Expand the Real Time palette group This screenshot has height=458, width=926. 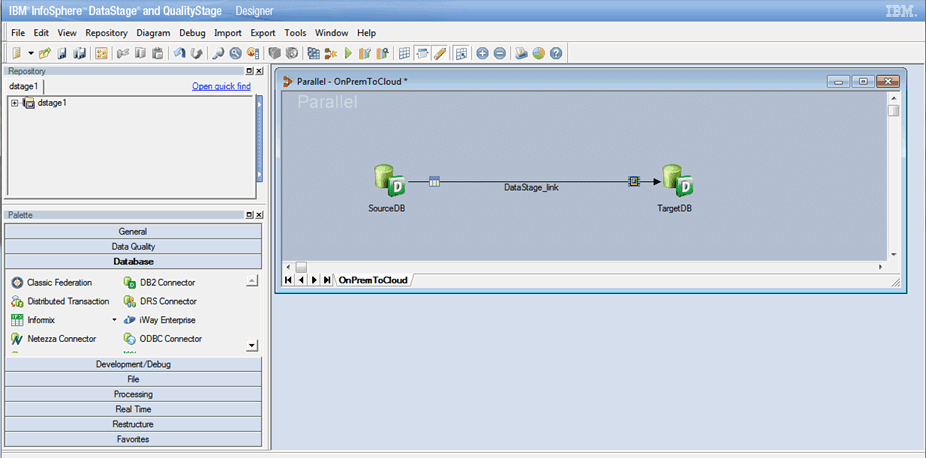tap(133, 409)
